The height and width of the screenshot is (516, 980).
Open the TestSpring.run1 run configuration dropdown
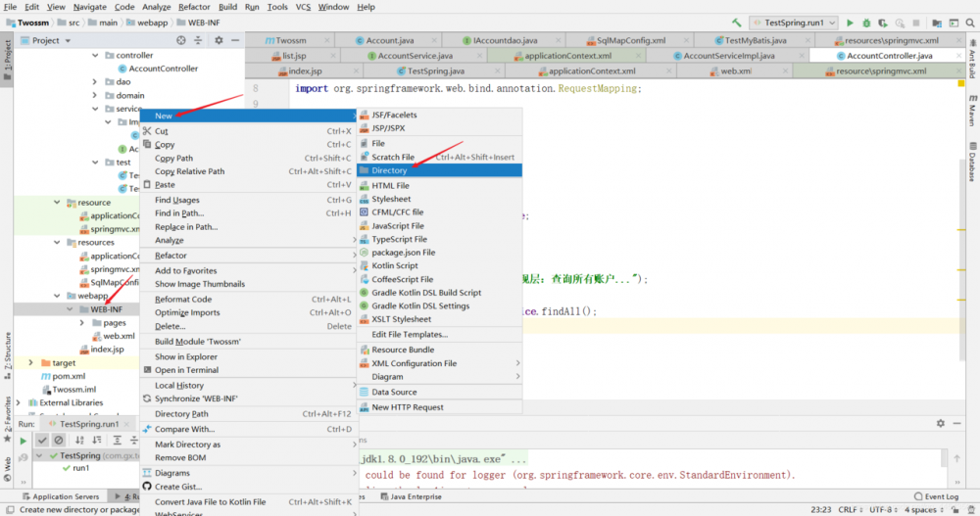point(794,23)
